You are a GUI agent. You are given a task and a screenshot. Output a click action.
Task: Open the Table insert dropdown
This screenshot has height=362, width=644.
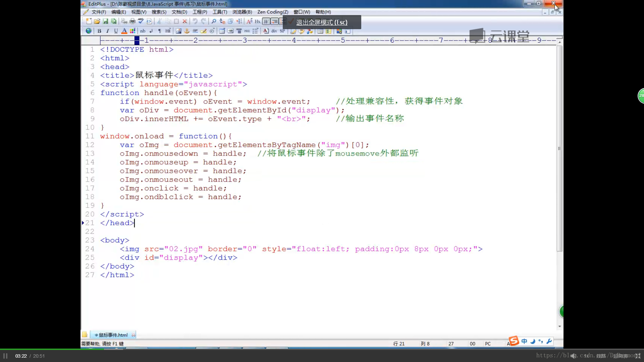click(222, 31)
